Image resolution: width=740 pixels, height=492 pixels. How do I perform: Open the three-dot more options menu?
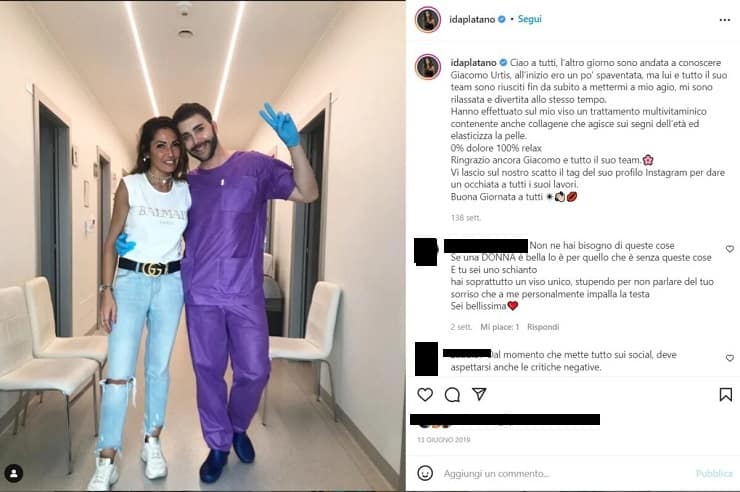click(x=724, y=20)
